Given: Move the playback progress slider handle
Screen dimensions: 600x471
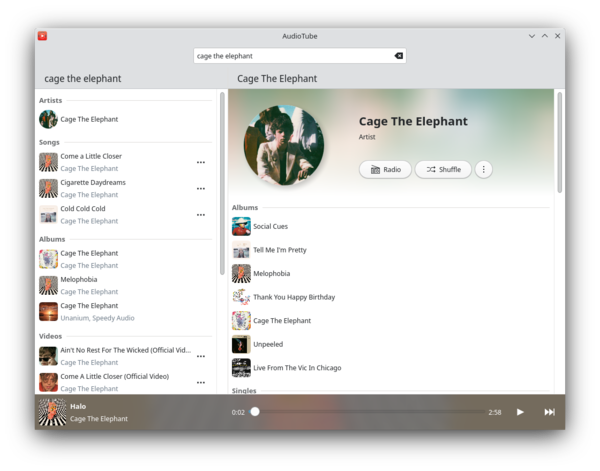Looking at the screenshot, I should click(255, 412).
